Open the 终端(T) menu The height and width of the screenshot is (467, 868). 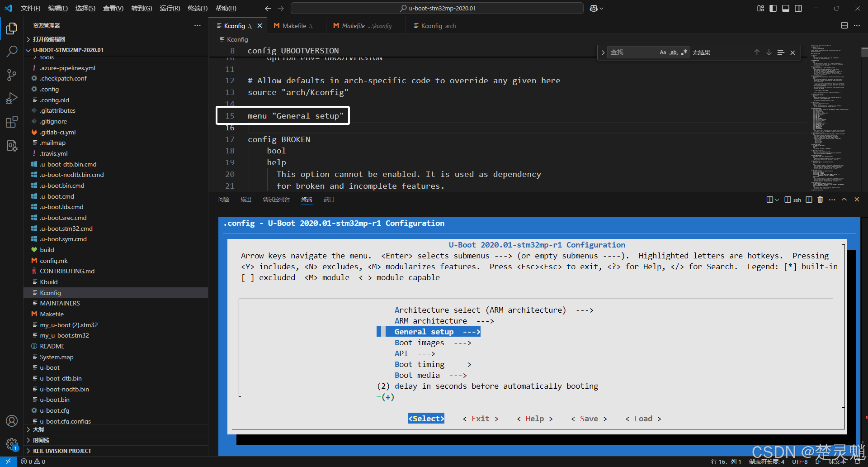point(198,8)
